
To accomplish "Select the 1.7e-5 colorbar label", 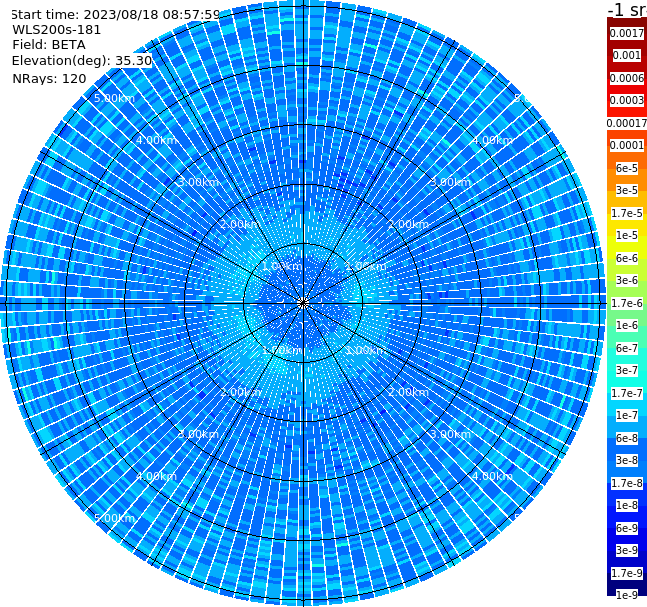I will coord(627,213).
